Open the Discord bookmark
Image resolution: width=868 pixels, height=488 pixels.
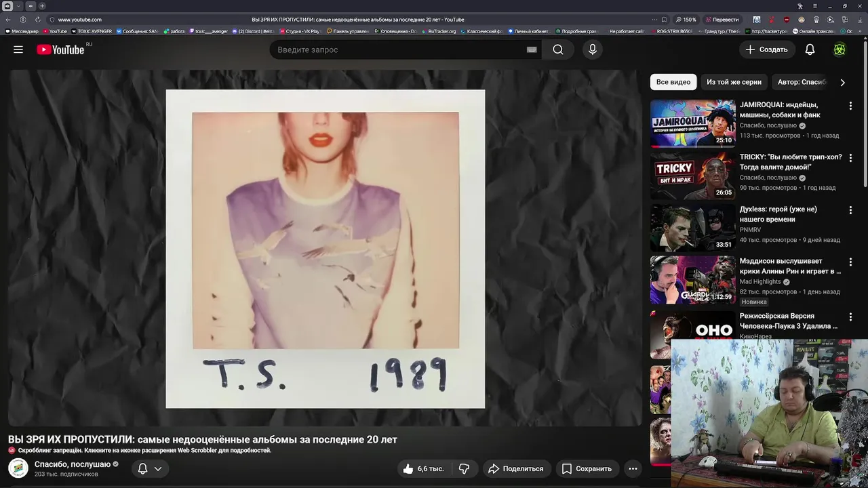coord(254,31)
